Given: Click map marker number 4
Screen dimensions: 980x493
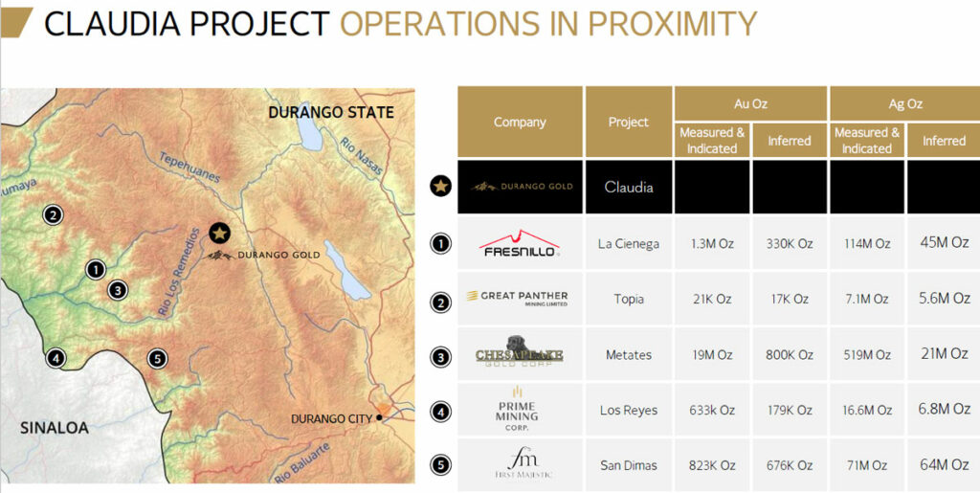Looking at the screenshot, I should pyautogui.click(x=56, y=358).
